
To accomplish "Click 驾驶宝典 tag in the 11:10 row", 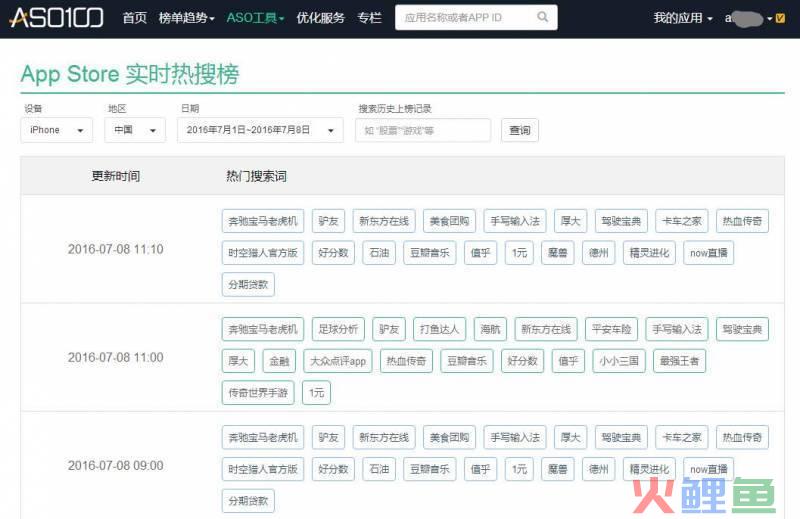I will pos(621,221).
